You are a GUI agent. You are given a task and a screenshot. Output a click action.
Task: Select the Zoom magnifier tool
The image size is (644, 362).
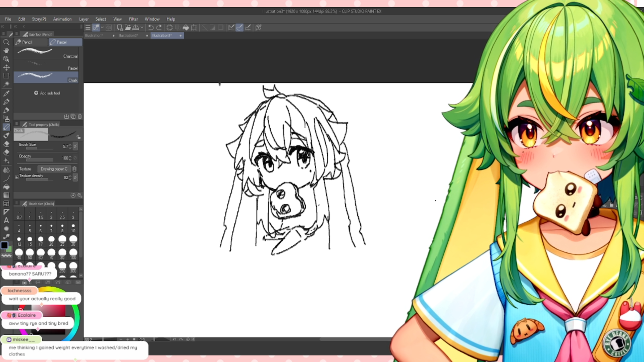click(6, 42)
